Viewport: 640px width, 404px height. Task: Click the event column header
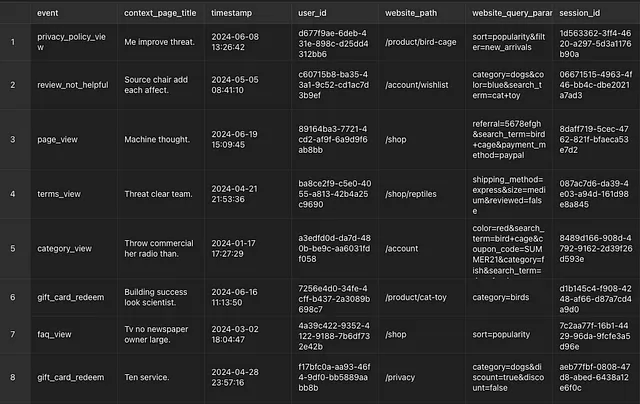point(74,13)
